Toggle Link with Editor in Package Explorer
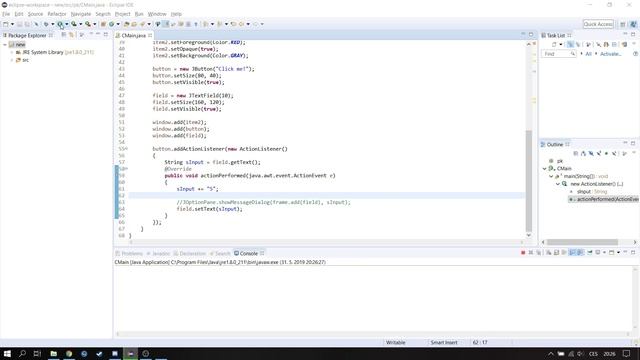Image resolution: width=640 pixels, height=360 pixels. [71, 35]
